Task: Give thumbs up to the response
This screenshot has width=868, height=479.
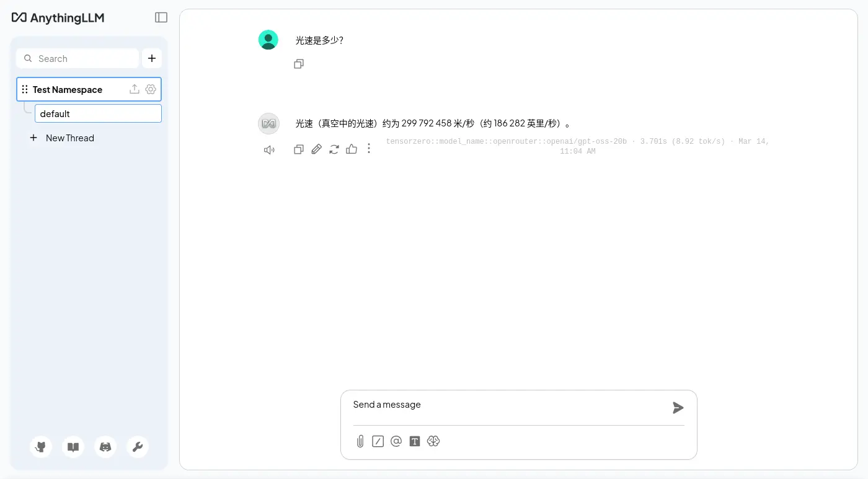Action: [352, 149]
